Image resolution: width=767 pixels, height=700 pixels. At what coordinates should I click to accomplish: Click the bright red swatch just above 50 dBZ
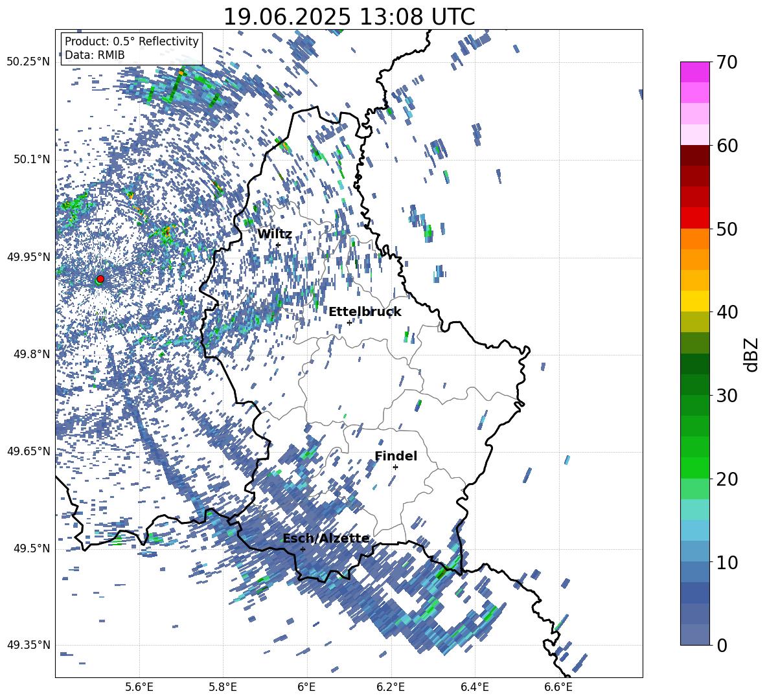(x=694, y=218)
